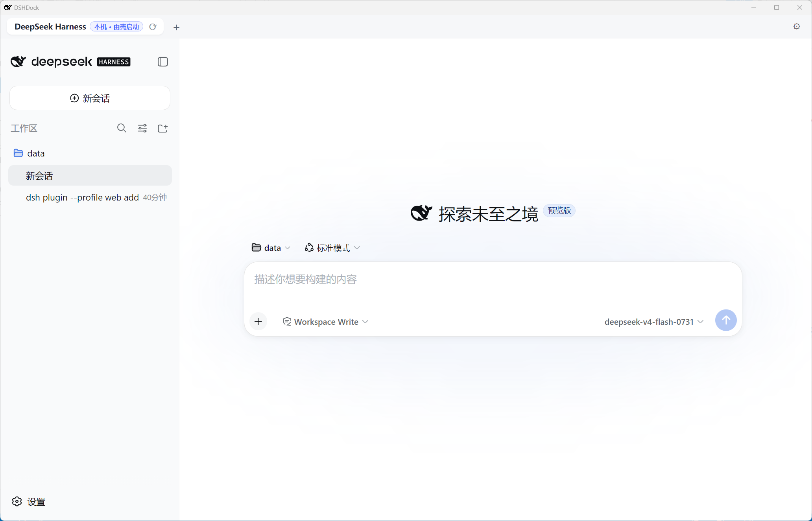Click the 本机 · 由壳启动 badge
This screenshot has width=812, height=521.
point(116,27)
